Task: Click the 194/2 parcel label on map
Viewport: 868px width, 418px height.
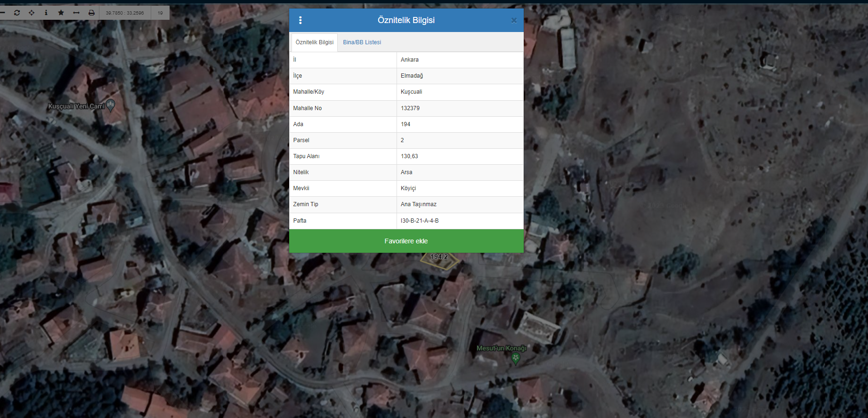Action: [439, 257]
